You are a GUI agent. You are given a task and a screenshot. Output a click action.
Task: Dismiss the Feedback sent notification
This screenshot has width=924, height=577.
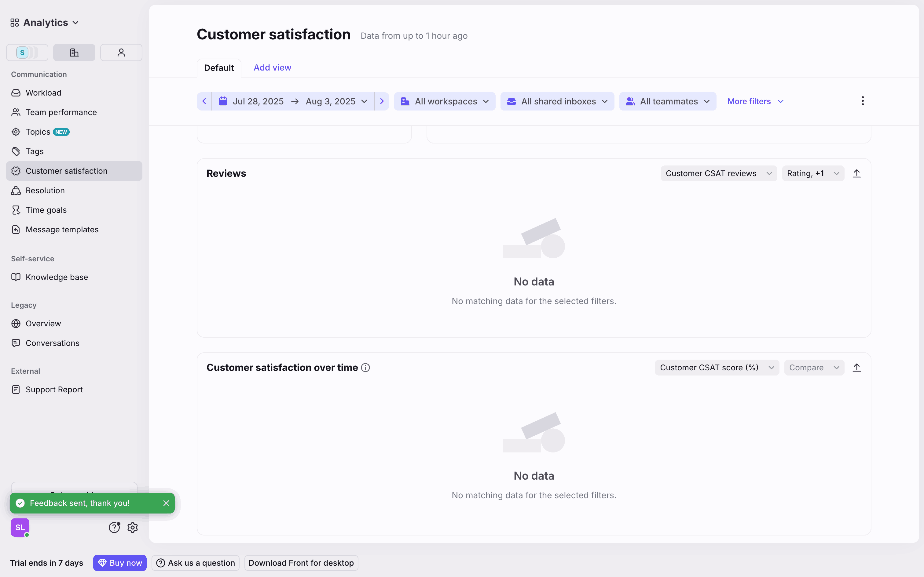166,503
